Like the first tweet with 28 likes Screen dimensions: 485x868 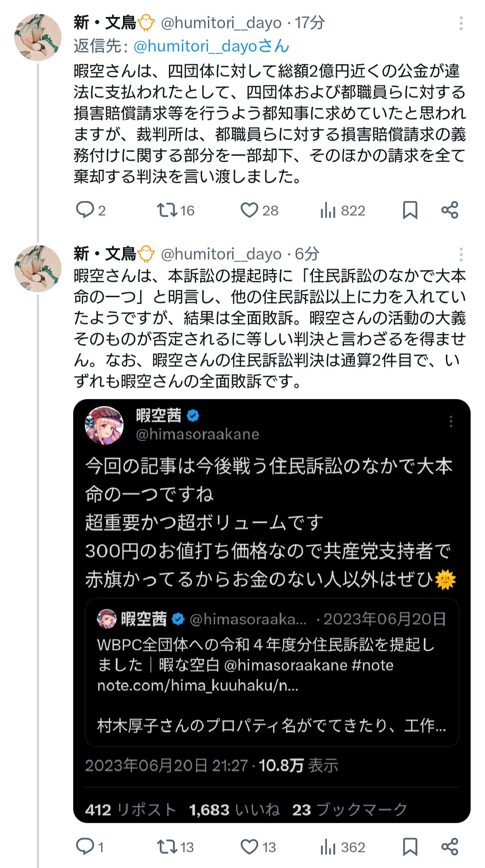tap(249, 210)
